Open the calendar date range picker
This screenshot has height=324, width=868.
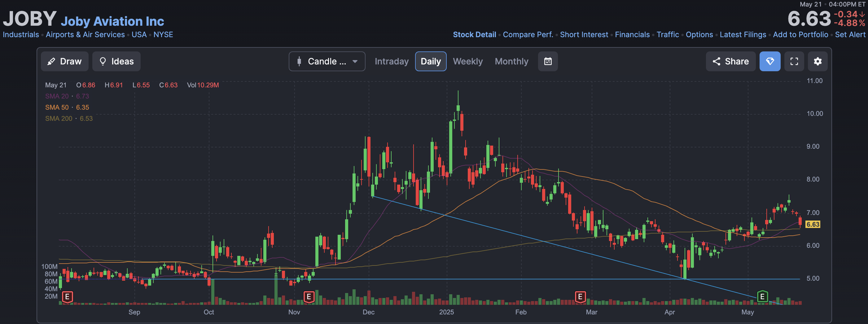[x=548, y=61]
